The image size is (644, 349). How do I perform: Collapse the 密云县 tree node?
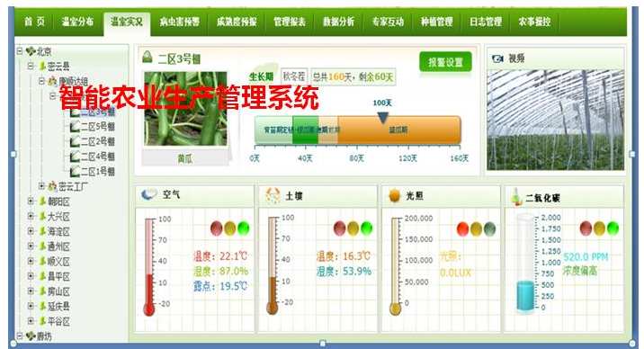[31, 66]
